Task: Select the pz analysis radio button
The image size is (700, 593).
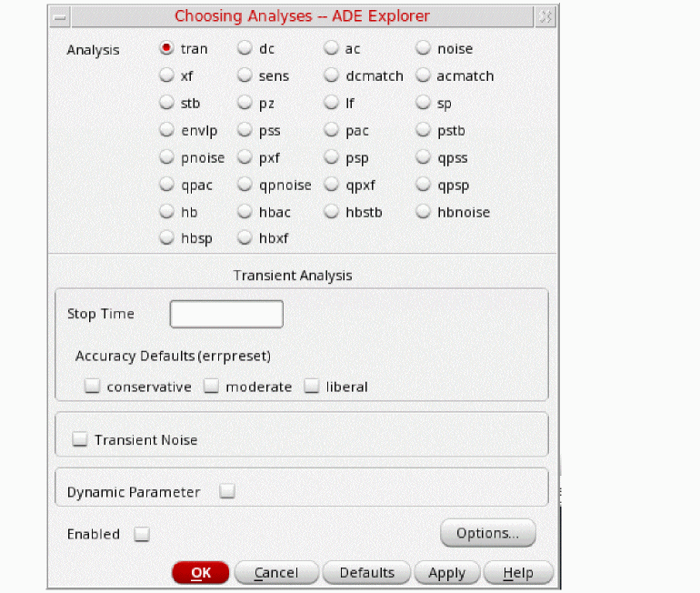Action: [x=245, y=102]
